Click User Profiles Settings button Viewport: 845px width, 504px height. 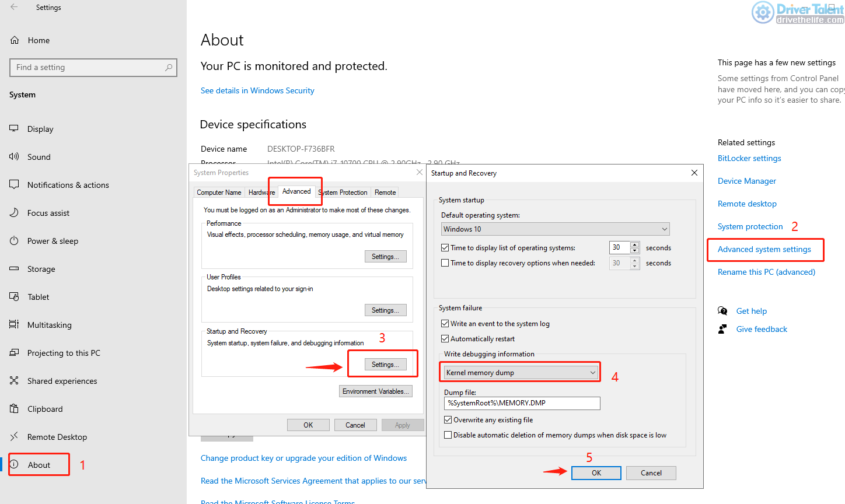[385, 310]
